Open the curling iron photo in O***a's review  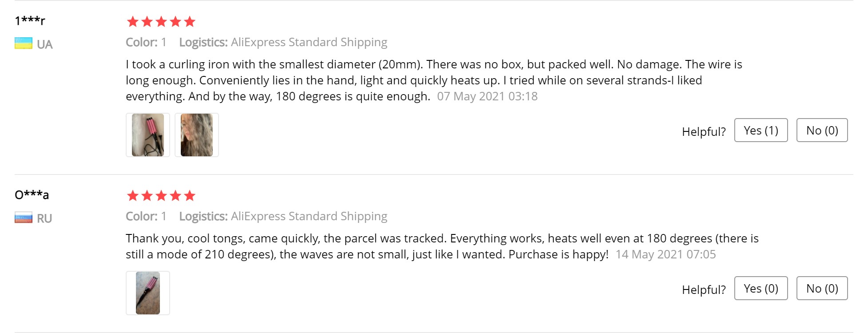click(x=148, y=293)
